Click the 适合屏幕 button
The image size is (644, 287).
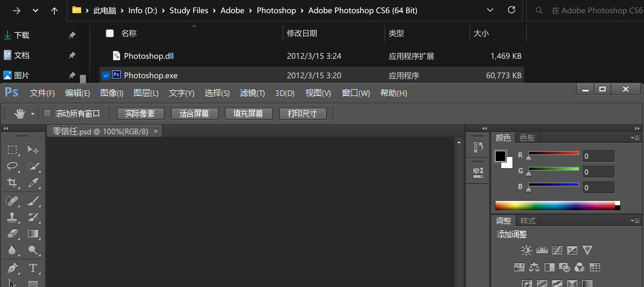(x=194, y=114)
